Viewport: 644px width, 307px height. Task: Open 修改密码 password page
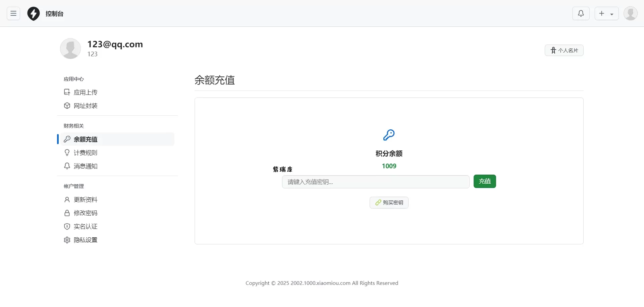86,213
